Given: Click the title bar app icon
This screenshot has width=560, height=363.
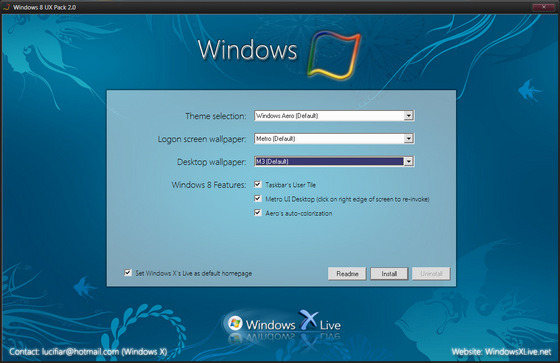Looking at the screenshot, I should (6, 7).
